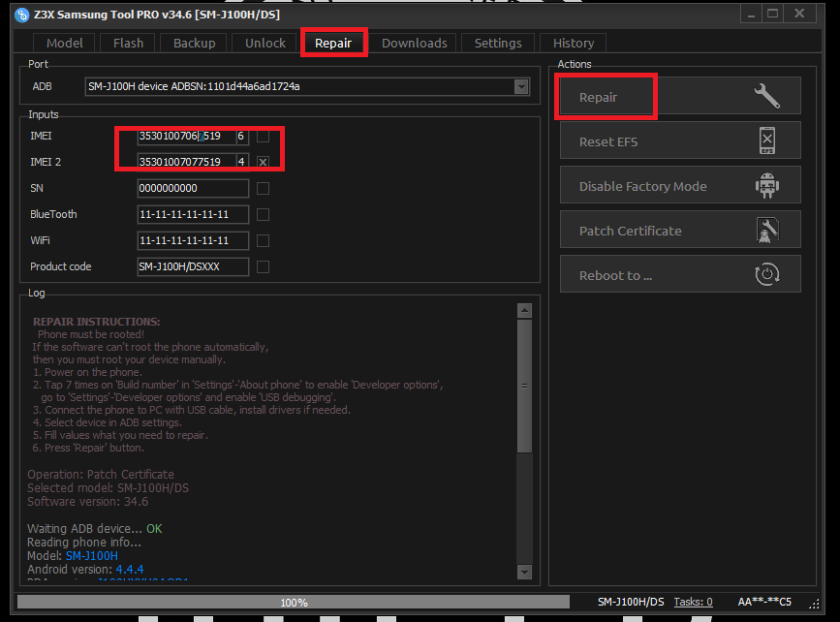Click the resize grip in status bar

(x=814, y=604)
